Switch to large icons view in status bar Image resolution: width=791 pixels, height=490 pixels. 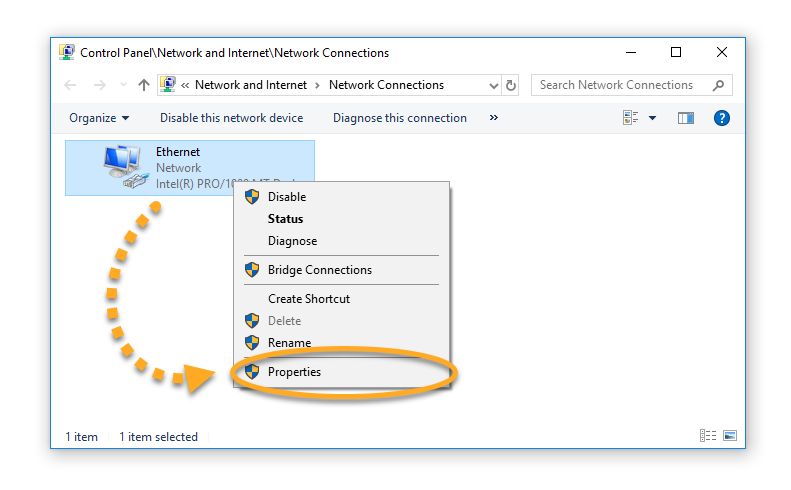(x=730, y=436)
